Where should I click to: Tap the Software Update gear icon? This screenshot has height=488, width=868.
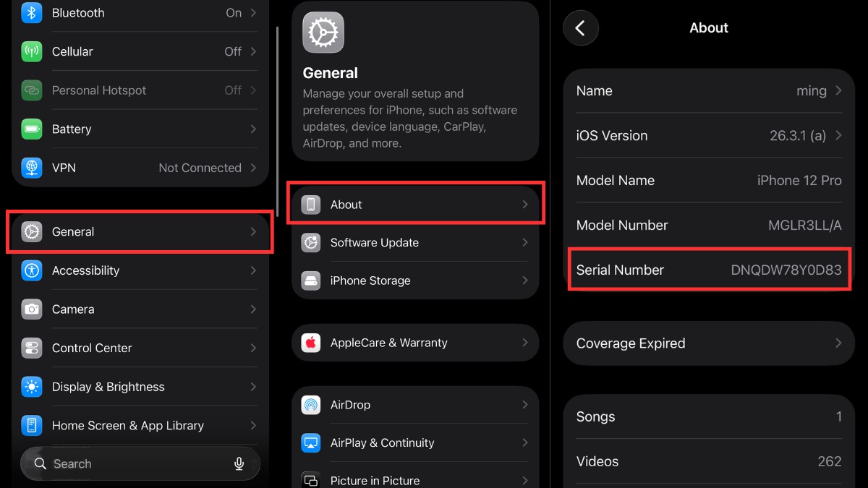pos(311,243)
